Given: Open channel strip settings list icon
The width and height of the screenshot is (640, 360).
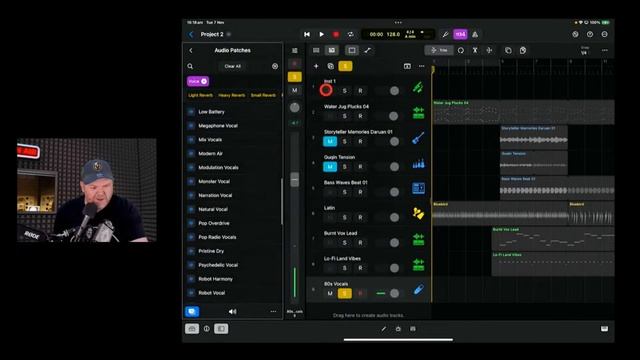Looking at the screenshot, I should [295, 51].
